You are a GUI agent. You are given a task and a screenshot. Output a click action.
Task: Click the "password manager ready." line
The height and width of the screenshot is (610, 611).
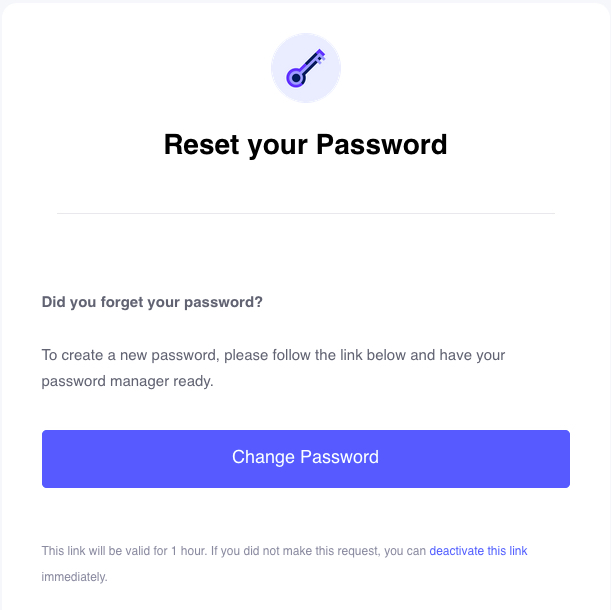(x=127, y=381)
